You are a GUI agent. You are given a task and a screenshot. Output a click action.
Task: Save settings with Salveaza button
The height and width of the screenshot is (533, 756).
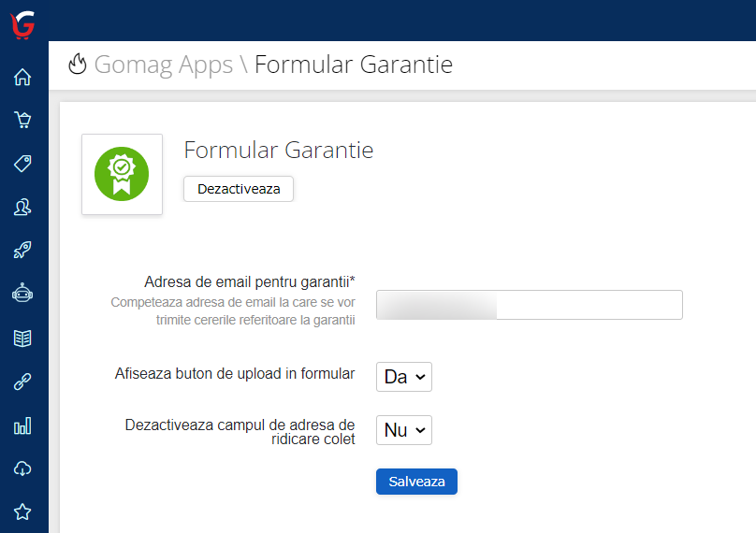coord(416,482)
